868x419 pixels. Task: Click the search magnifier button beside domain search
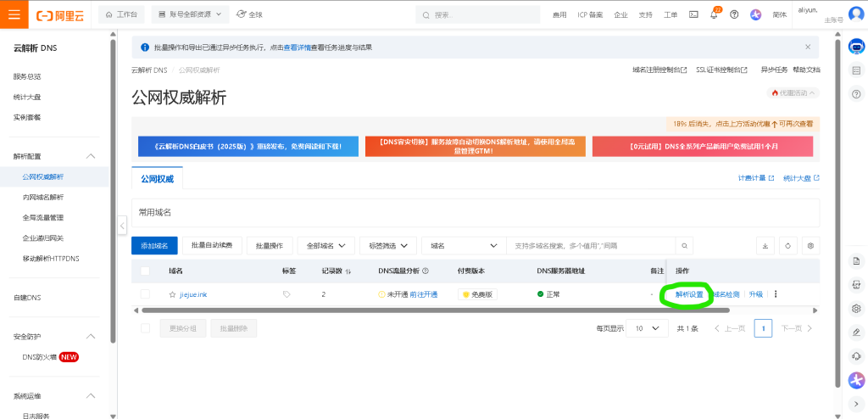[x=684, y=245]
